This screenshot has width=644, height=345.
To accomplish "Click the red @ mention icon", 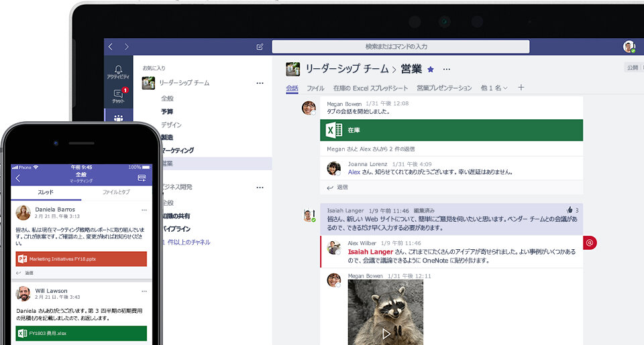I will point(590,243).
